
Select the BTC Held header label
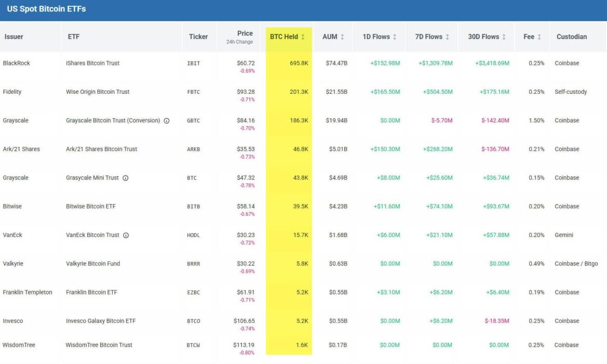[x=284, y=37]
